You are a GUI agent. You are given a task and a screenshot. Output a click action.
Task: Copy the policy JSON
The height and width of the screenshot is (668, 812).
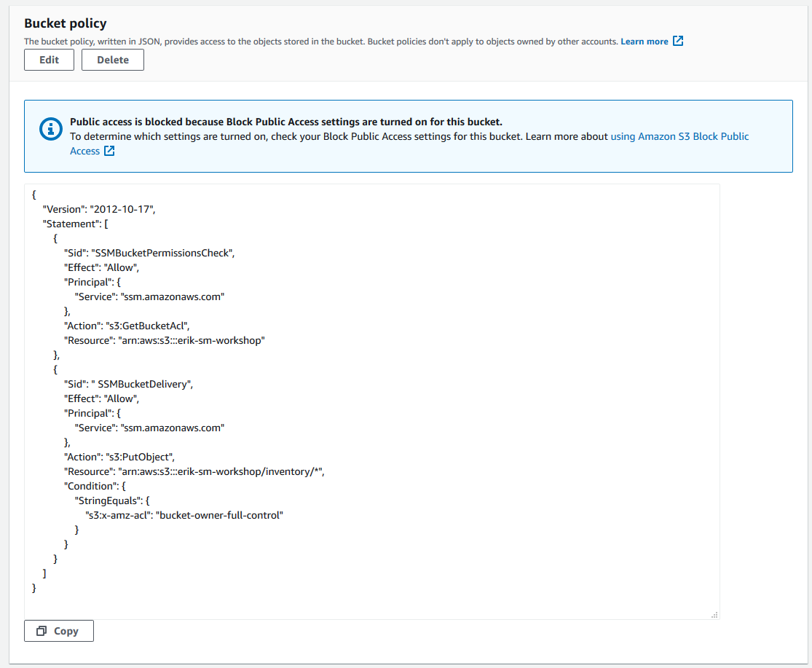(x=59, y=631)
